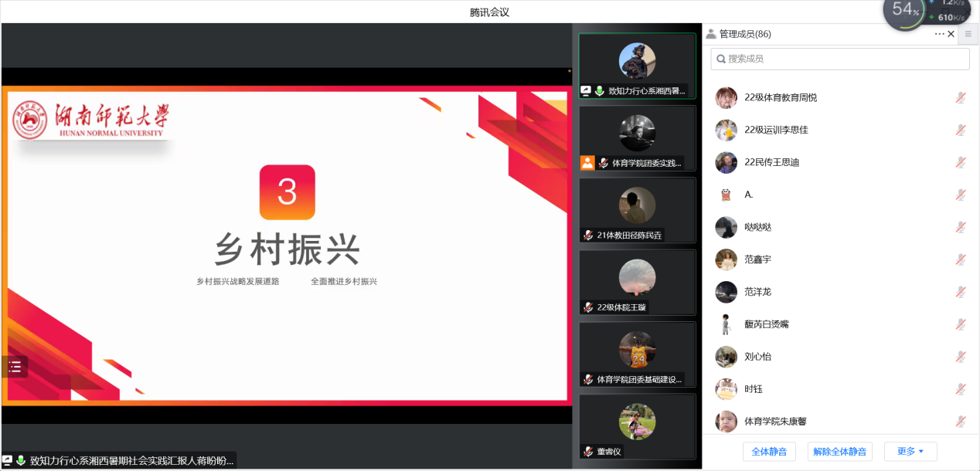Select the 22级体院王璇 video thumbnail

click(x=637, y=282)
